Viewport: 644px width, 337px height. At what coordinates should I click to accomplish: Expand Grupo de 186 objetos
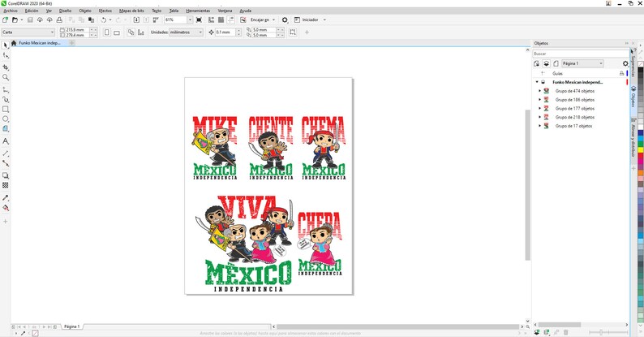pyautogui.click(x=540, y=100)
